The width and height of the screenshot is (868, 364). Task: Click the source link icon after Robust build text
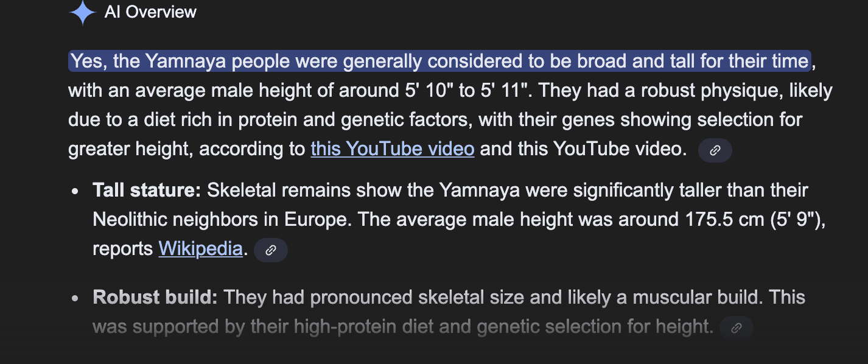736,328
